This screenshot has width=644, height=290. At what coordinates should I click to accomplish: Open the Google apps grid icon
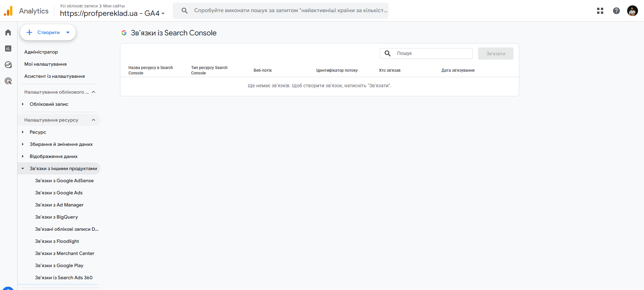[600, 11]
